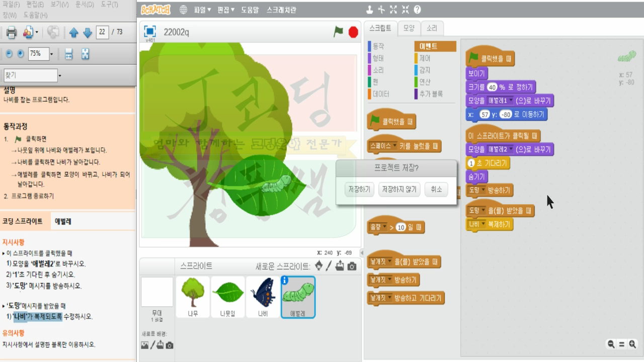
Task: Cancel saving with the 취소 button
Action: pyautogui.click(x=436, y=190)
